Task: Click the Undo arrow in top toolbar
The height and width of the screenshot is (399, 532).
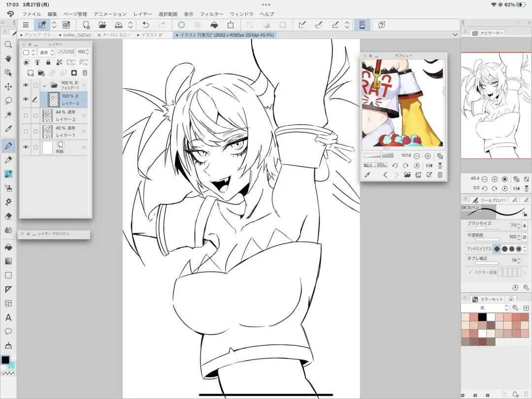Action: pyautogui.click(x=145, y=25)
